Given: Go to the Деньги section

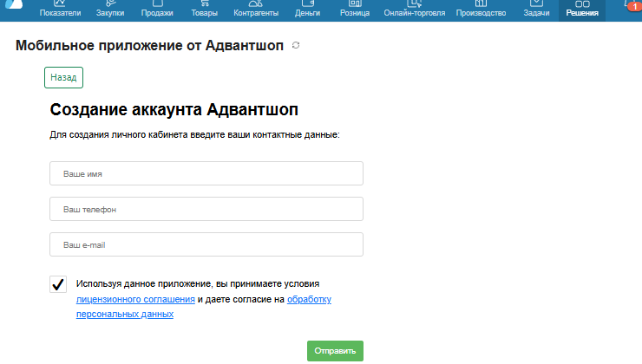Looking at the screenshot, I should (307, 9).
